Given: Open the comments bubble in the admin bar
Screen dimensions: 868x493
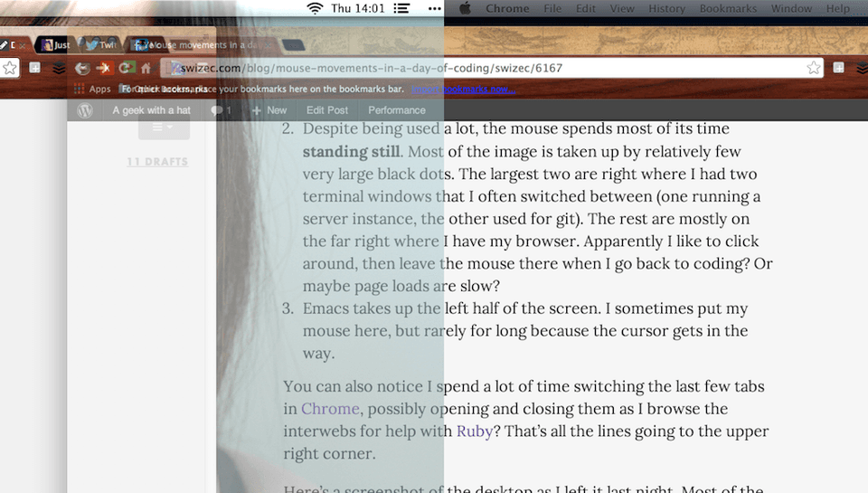Looking at the screenshot, I should pos(221,110).
